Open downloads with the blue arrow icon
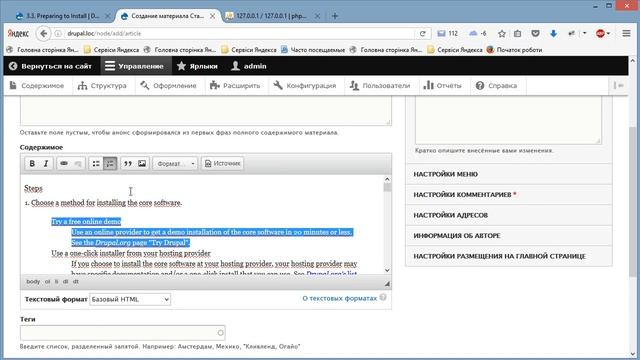The width and height of the screenshot is (640, 360). [553, 33]
